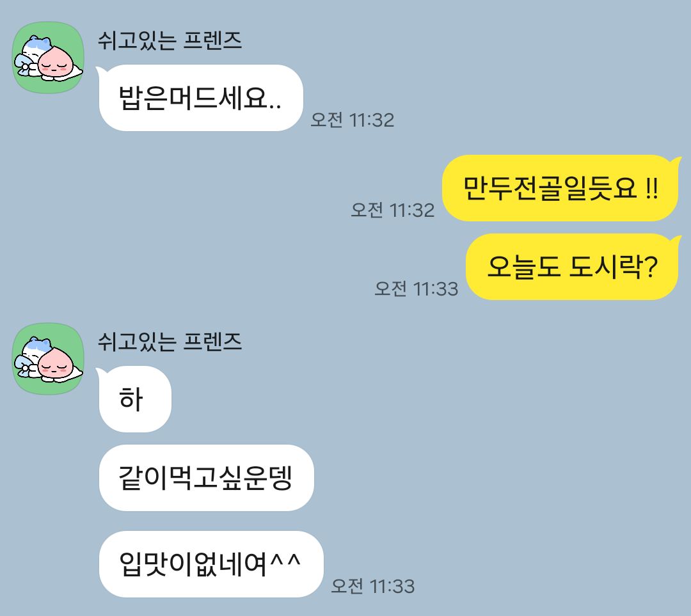Open profile picture above 밥은머드세요 message
Viewport: 691px width, 616px height.
click(x=48, y=58)
